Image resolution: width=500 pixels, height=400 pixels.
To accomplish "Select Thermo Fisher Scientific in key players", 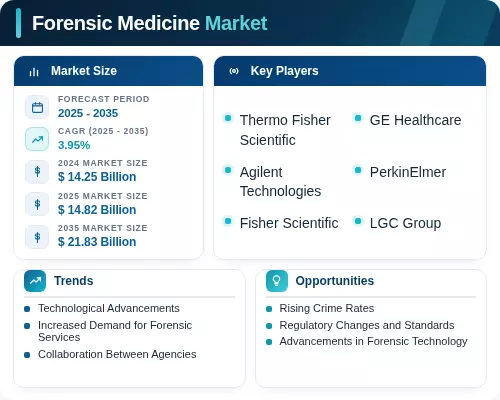I will point(285,130).
